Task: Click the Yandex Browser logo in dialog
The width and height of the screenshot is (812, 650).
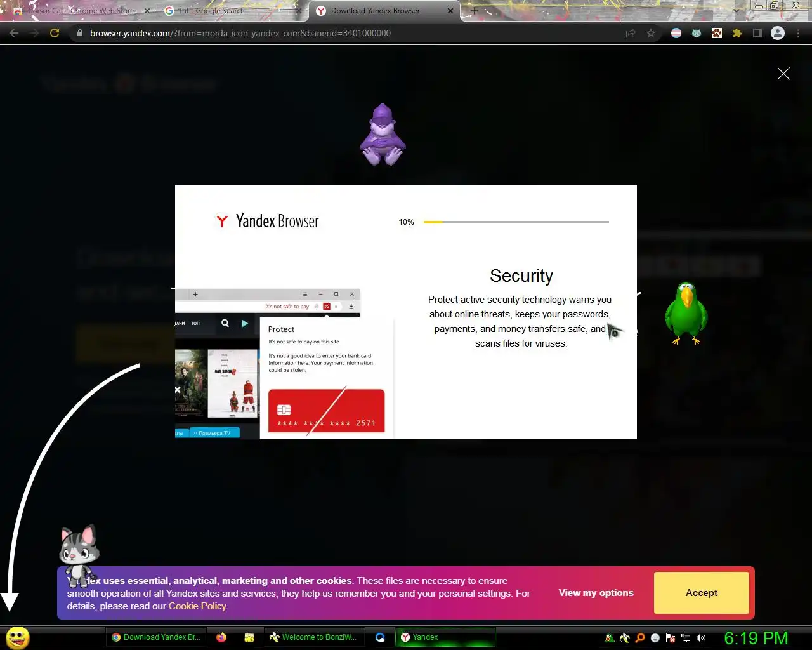Action: 267,221
